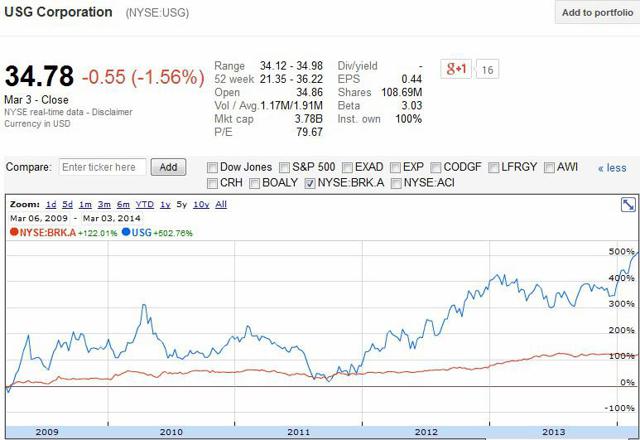Click the 2012 segment on timeline bar
Image resolution: width=640 pixels, height=440 pixels.
pos(426,432)
